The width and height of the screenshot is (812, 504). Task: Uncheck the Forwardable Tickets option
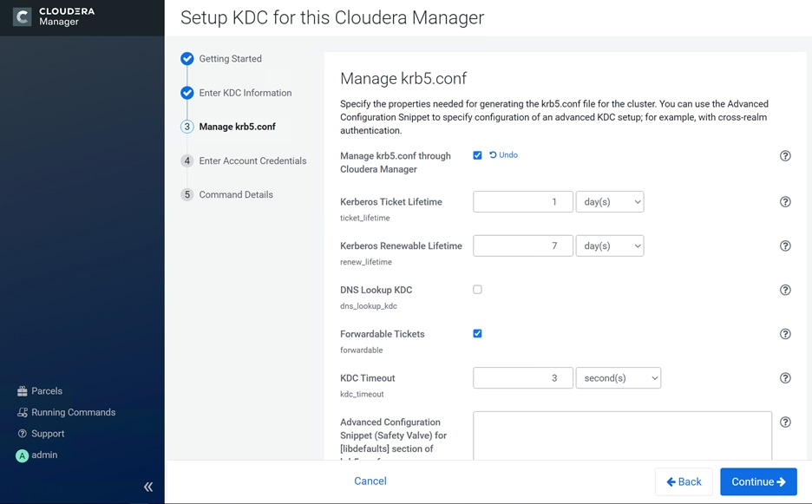[477, 333]
